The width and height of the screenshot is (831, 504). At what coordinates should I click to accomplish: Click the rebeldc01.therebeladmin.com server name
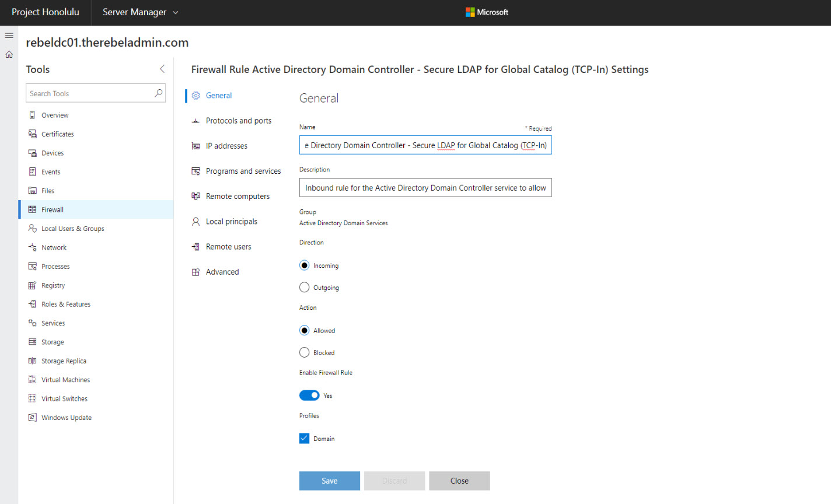107,43
